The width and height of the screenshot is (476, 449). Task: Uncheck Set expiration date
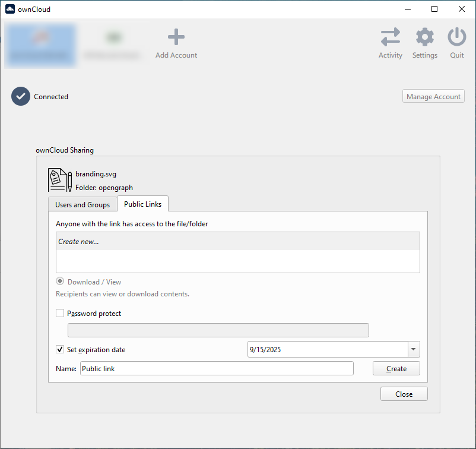pos(60,350)
